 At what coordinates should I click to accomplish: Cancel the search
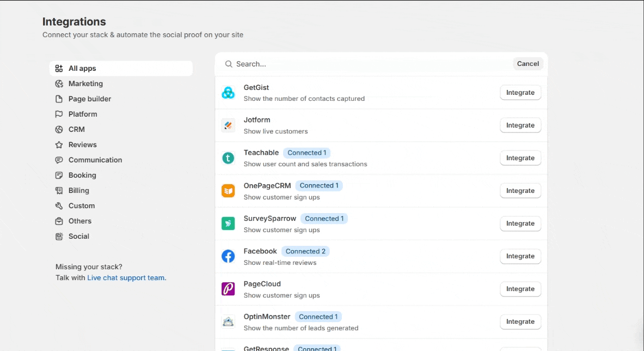(x=528, y=64)
